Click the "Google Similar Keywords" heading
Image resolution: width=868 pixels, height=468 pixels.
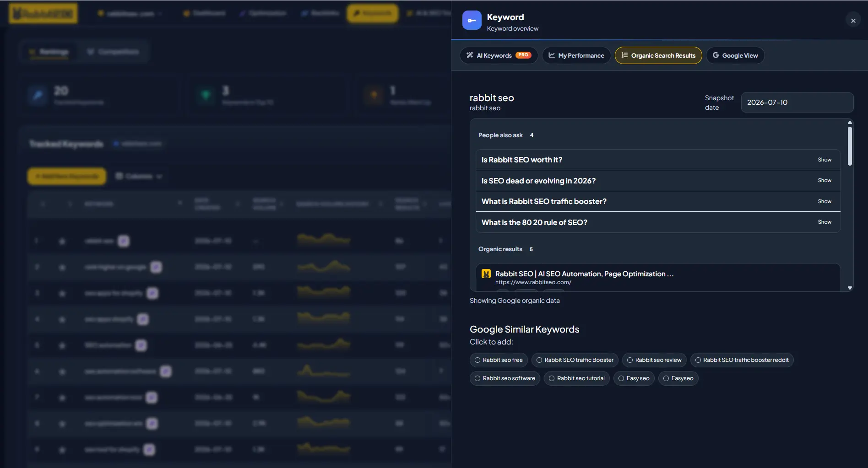pos(525,329)
